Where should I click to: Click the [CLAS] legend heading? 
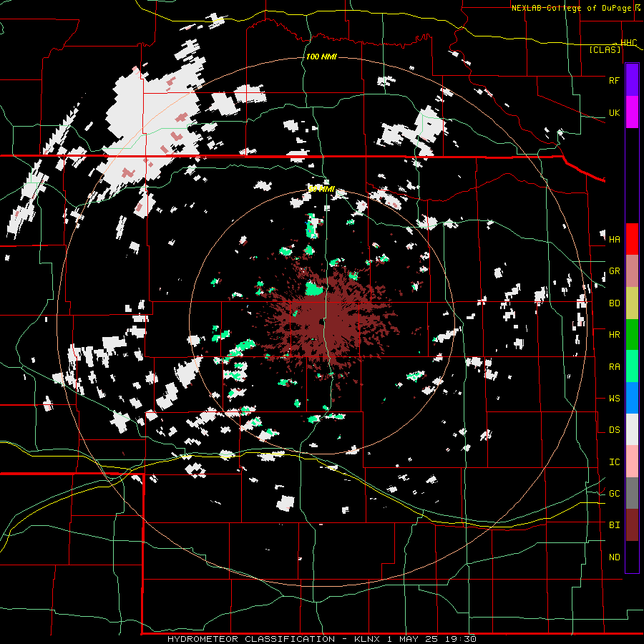605,49
